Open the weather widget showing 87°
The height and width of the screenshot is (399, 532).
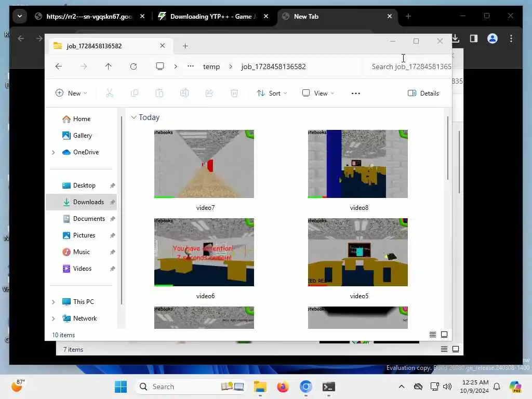pyautogui.click(x=18, y=386)
